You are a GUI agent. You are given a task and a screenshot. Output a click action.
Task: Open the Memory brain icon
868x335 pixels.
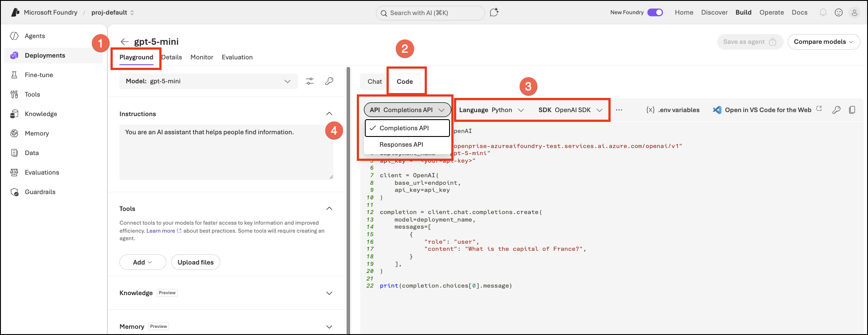(15, 133)
